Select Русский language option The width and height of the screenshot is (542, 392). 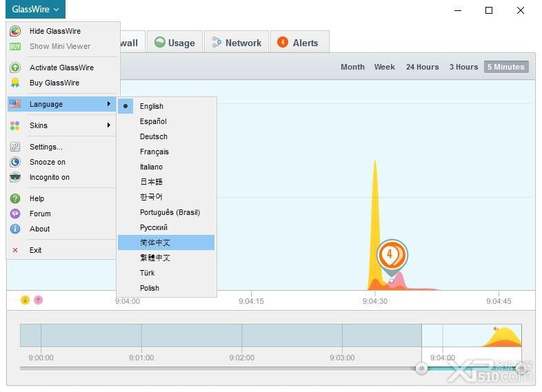166,227
